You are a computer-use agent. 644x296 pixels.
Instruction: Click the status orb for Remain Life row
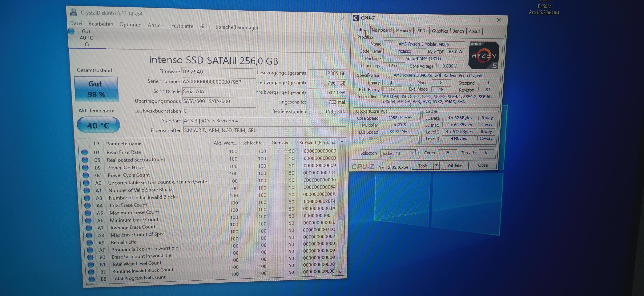click(x=89, y=243)
